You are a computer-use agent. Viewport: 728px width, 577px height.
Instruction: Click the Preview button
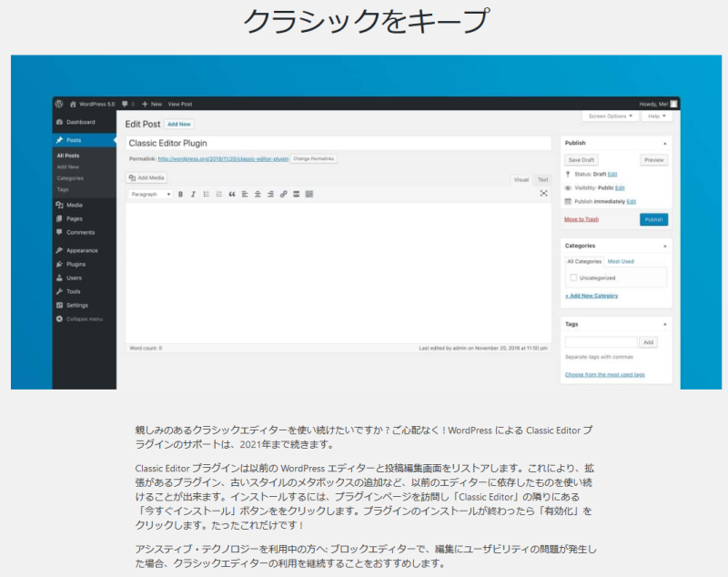click(x=653, y=159)
